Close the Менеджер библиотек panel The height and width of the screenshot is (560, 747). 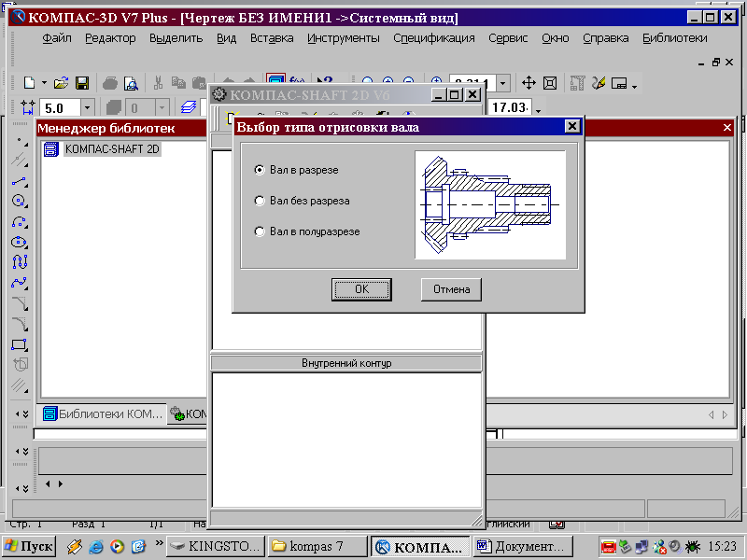click(x=727, y=128)
